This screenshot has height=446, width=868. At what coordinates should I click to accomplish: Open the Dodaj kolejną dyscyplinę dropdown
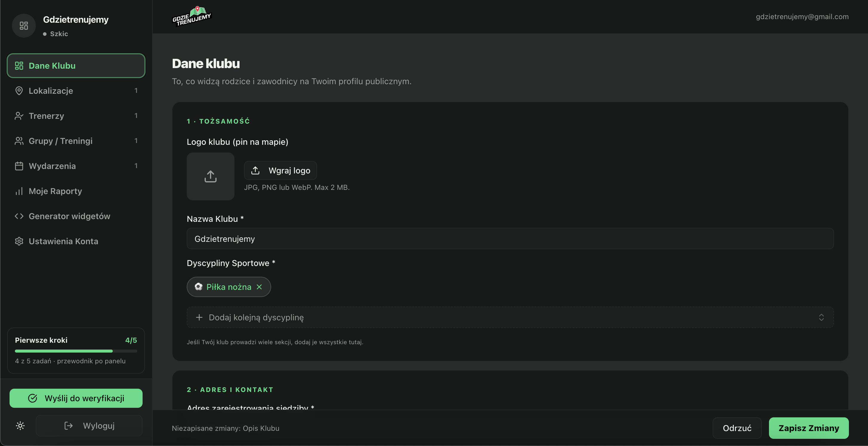510,318
